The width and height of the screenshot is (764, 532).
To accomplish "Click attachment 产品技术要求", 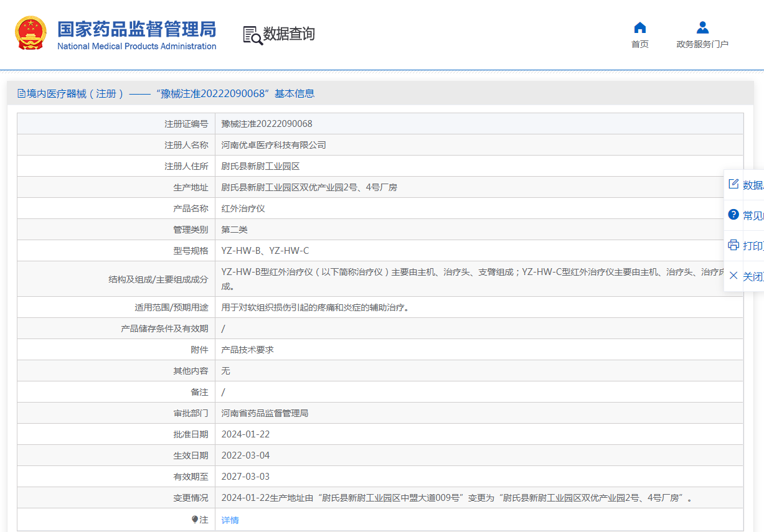I will tap(247, 350).
